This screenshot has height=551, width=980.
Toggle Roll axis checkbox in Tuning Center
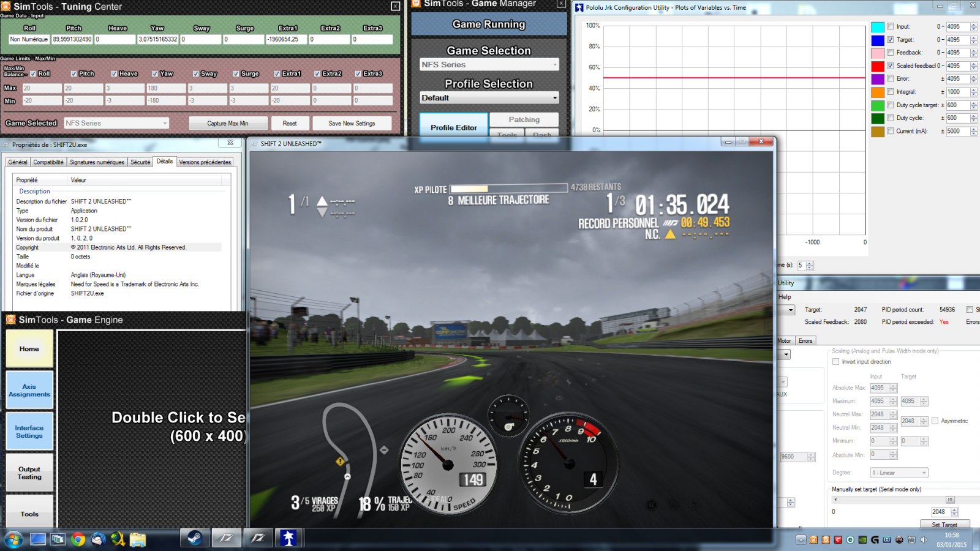pyautogui.click(x=33, y=73)
